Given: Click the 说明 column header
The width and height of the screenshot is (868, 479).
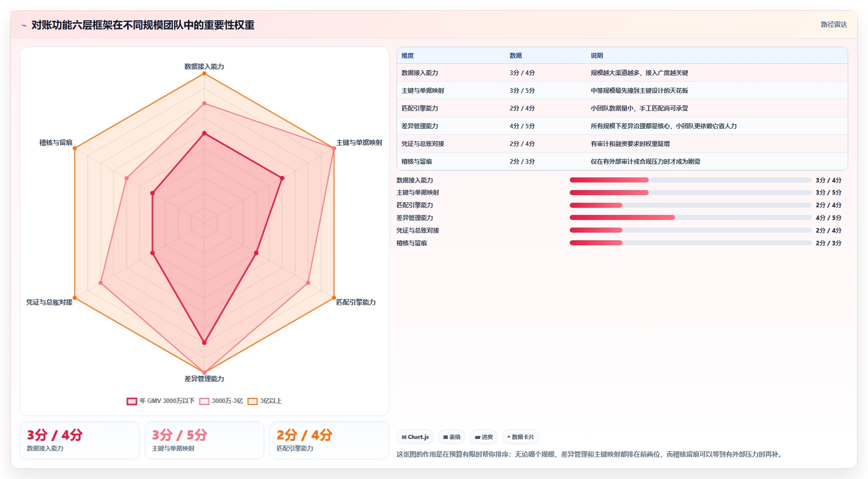Looking at the screenshot, I should 597,56.
